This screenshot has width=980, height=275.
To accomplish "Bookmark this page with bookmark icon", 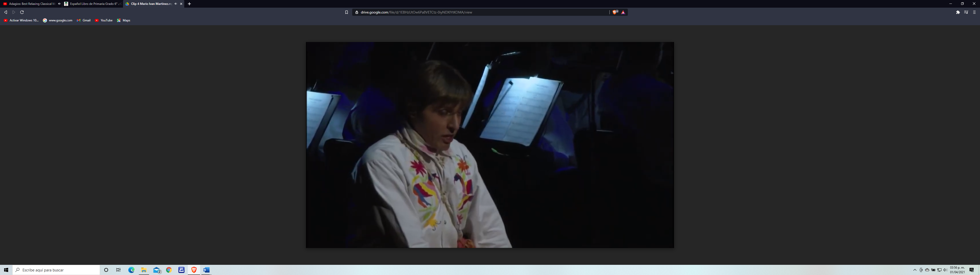I will click(346, 12).
